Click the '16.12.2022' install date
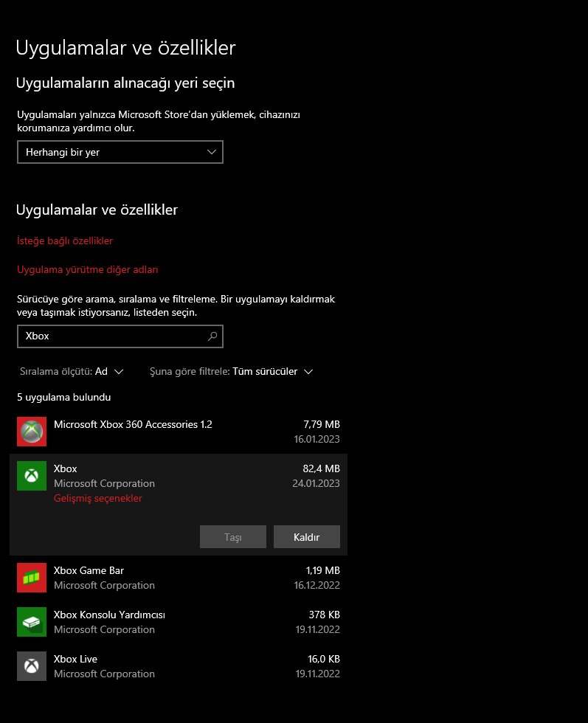The height and width of the screenshot is (723, 588). (317, 585)
